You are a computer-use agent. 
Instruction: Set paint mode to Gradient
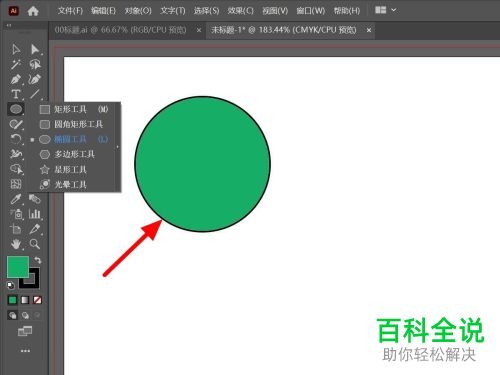click(25, 300)
